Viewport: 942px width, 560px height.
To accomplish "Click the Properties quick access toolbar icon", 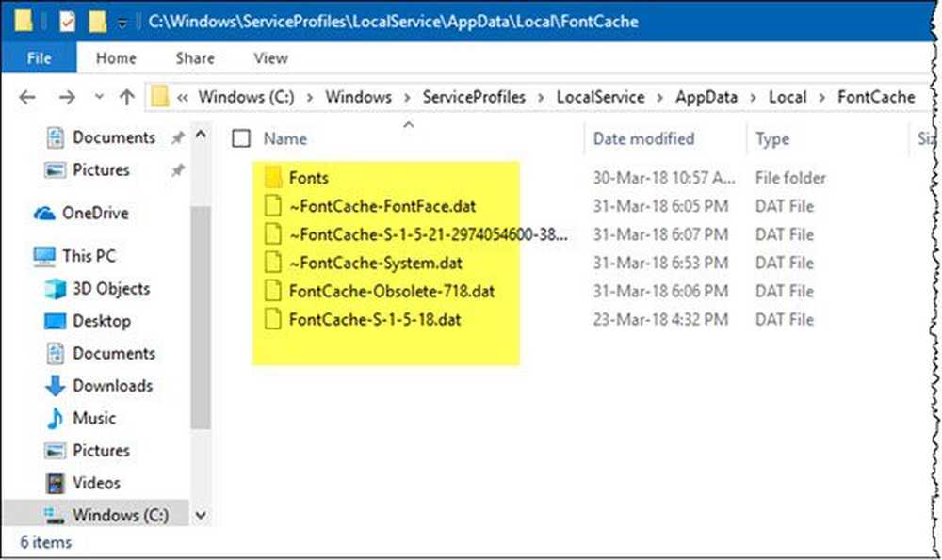I will 67,20.
